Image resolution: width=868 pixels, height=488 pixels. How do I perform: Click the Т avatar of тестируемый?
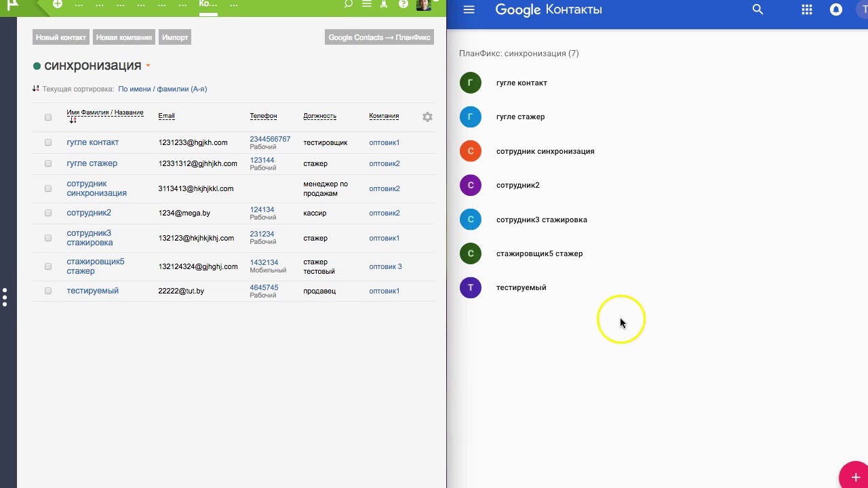471,287
